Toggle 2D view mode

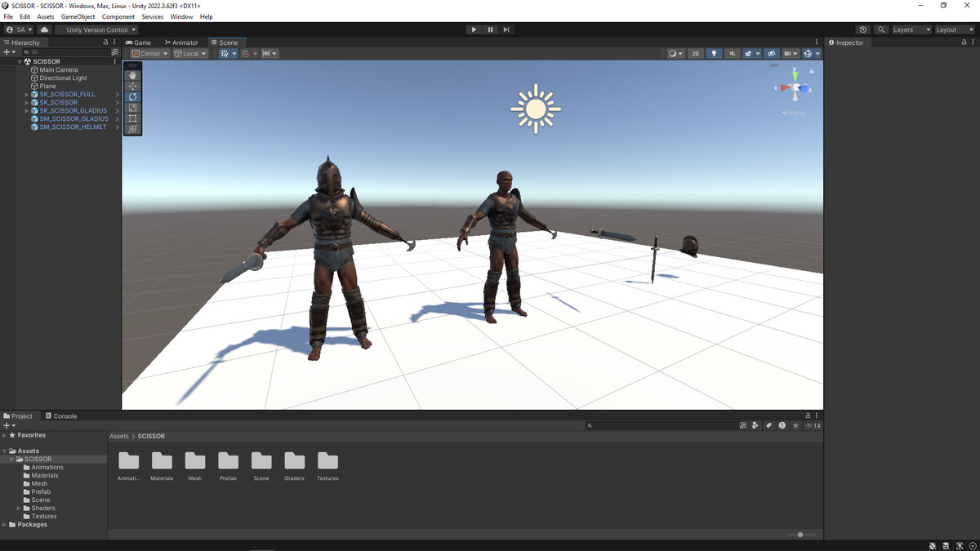(x=695, y=54)
